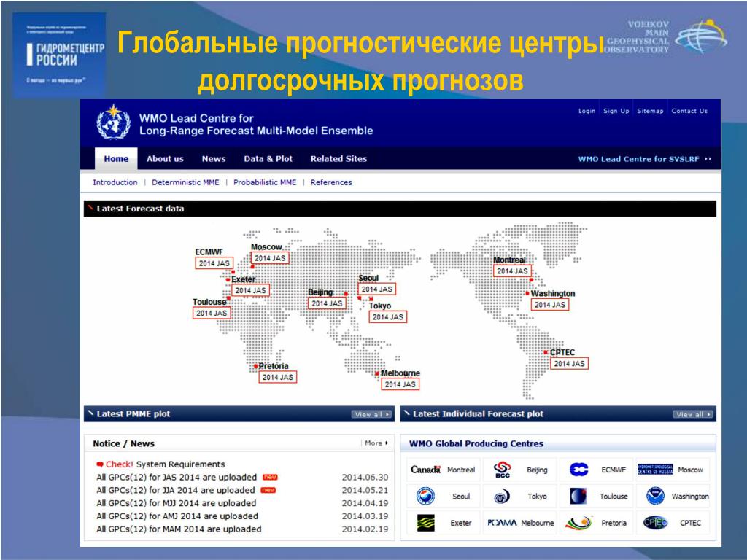Click the CPTEC centre logo

656,522
